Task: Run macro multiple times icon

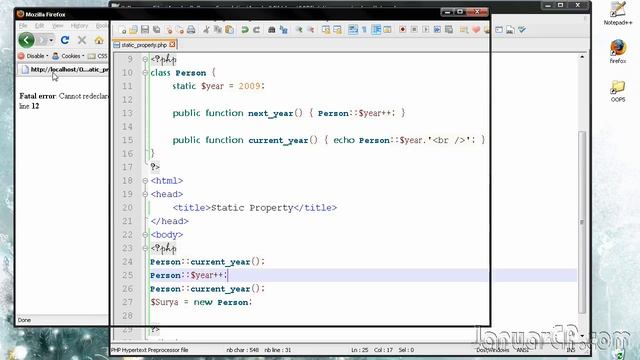Action: [437, 30]
